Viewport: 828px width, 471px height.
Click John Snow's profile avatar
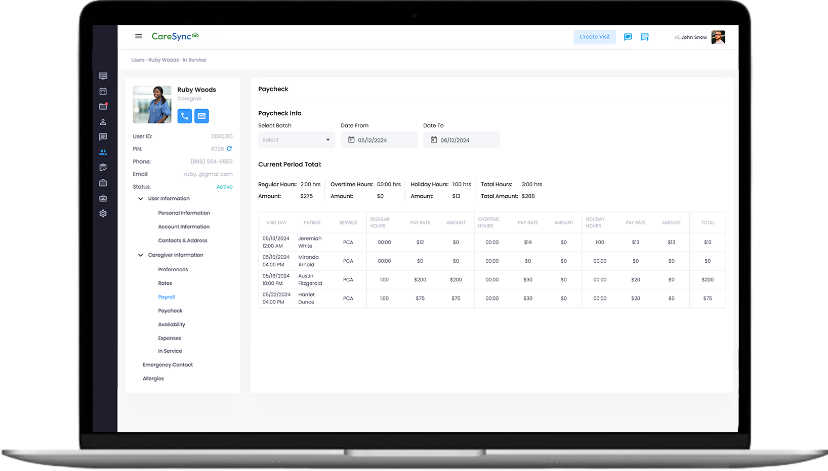718,37
